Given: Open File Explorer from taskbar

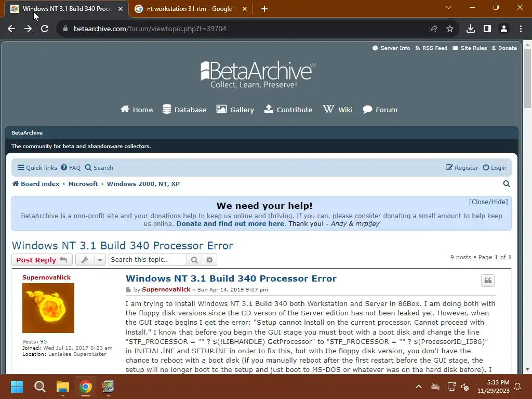Looking at the screenshot, I should coord(63,387).
